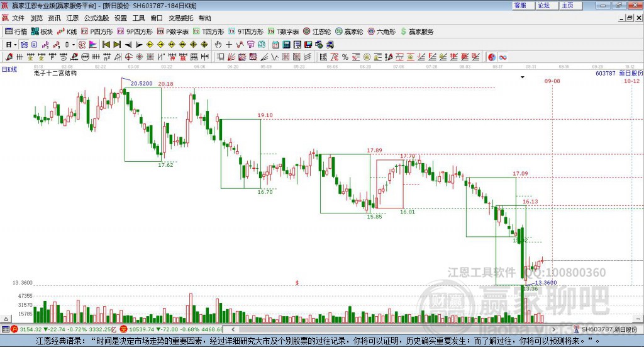Click the red-blue yin-yang icon
Screen dimensions: 644x347
[492, 57]
